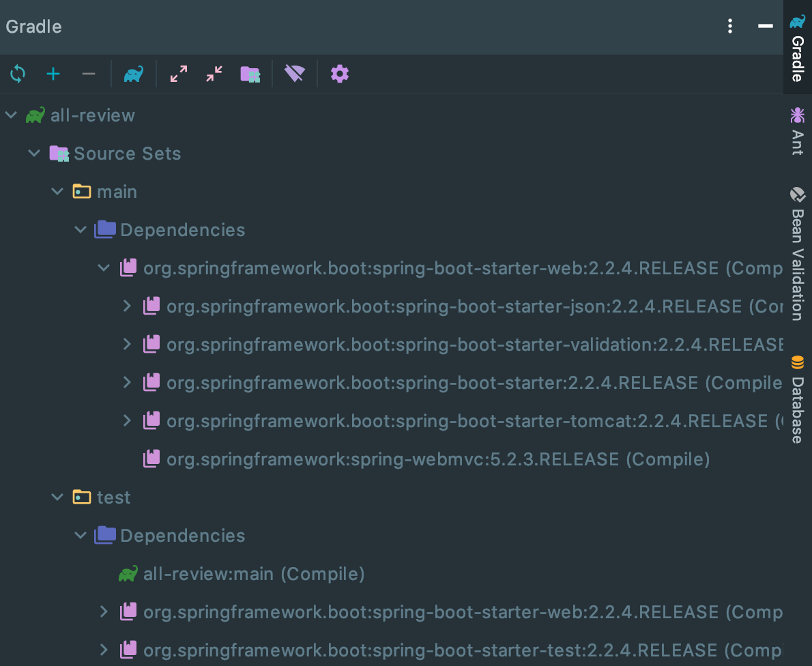
Task: Open the Database tool window tab
Action: [798, 399]
